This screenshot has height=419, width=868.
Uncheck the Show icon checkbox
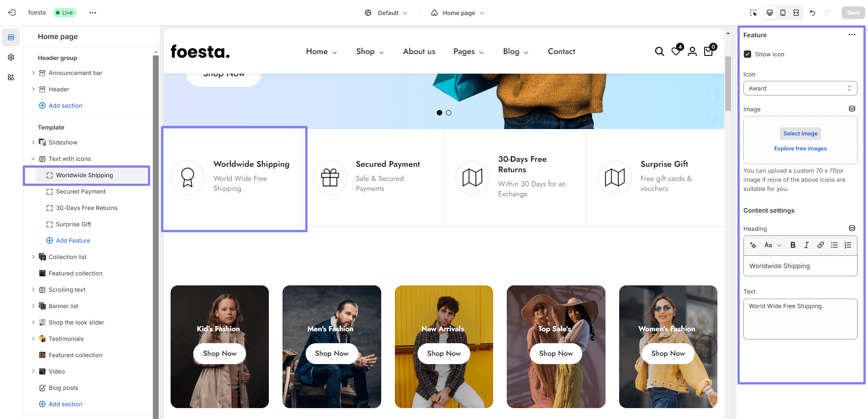[x=747, y=54]
